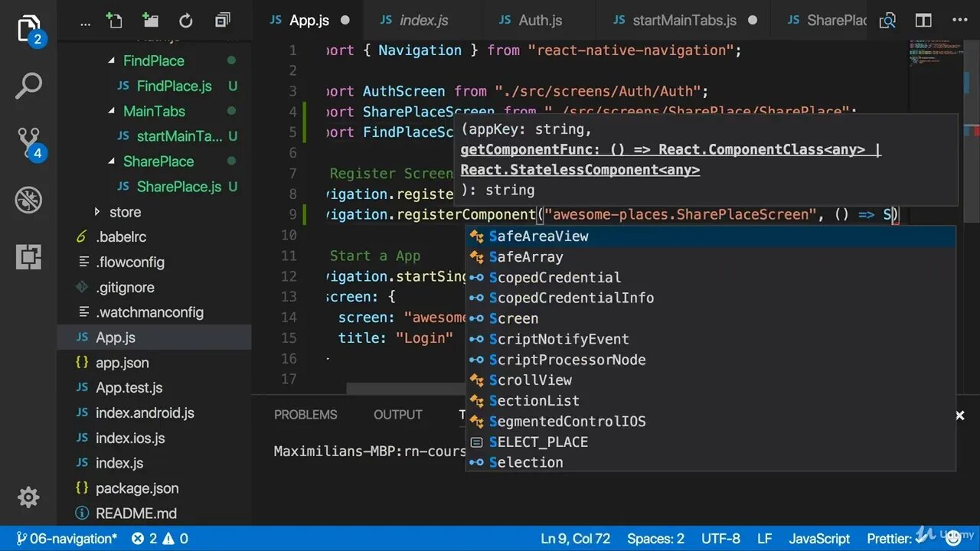Switch to the App.js editor tab
The width and height of the screenshot is (980, 551).
click(308, 21)
